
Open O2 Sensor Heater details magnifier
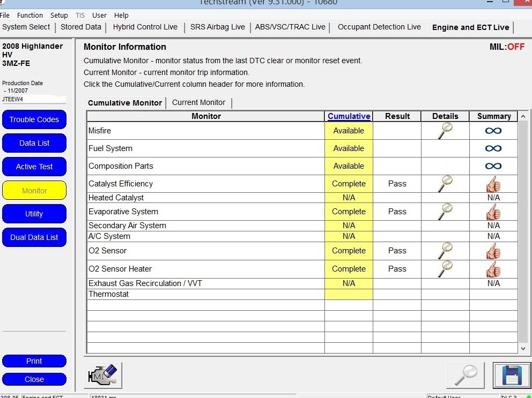445,269
